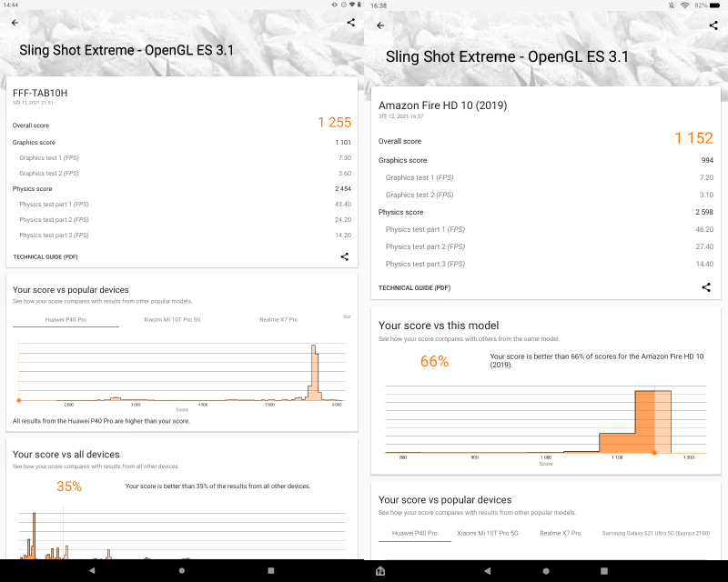Tap recent apps square on left tablet

(x=271, y=570)
